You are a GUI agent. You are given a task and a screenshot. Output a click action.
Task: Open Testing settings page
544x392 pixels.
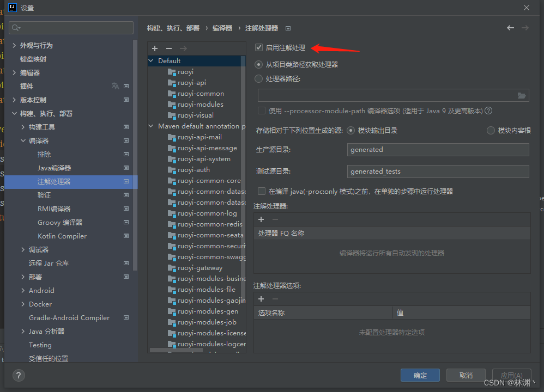[x=40, y=345]
